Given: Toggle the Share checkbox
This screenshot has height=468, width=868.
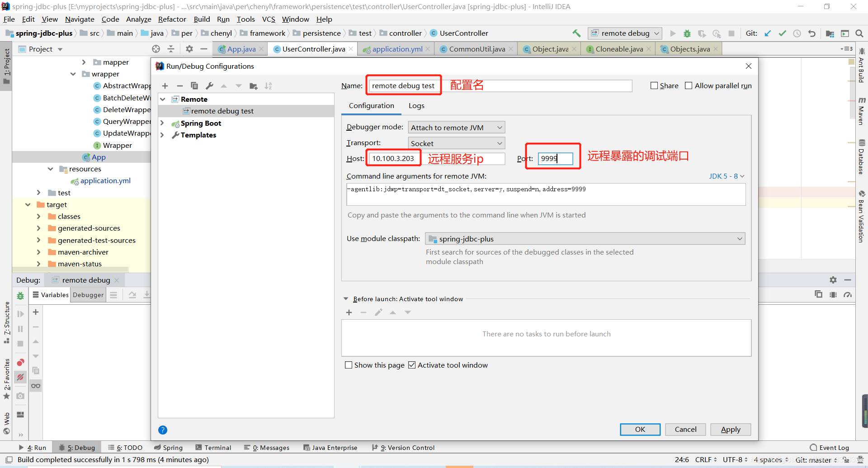Looking at the screenshot, I should pyautogui.click(x=654, y=85).
